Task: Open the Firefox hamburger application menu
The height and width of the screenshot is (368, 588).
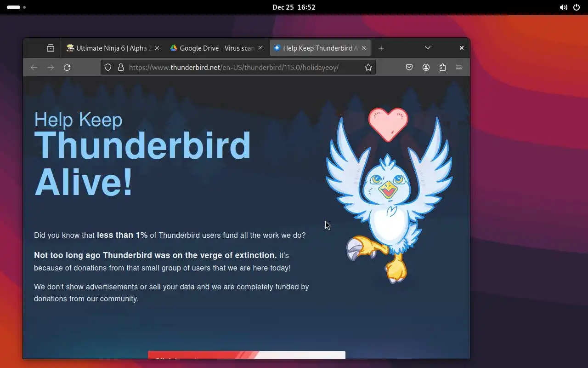Action: [x=459, y=68]
